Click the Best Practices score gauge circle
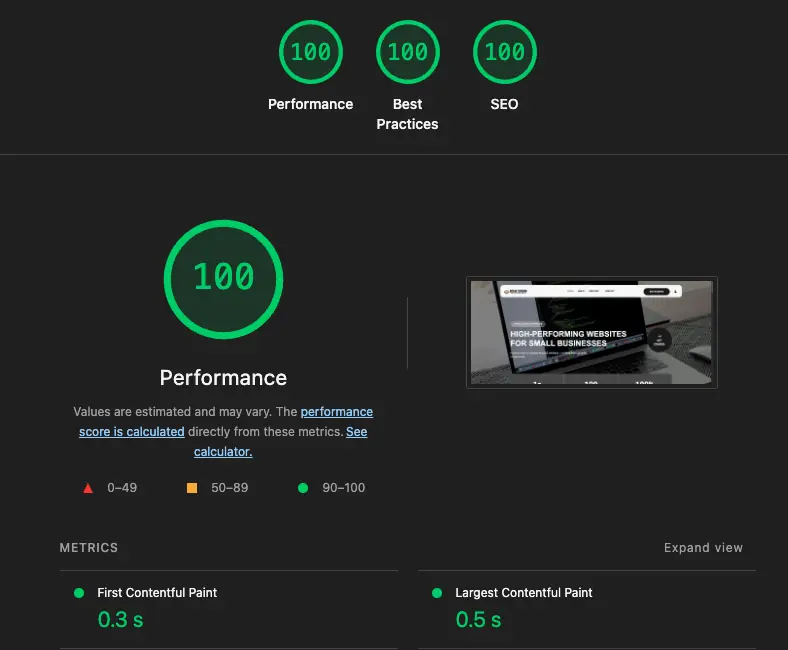788x650 pixels. tap(407, 52)
